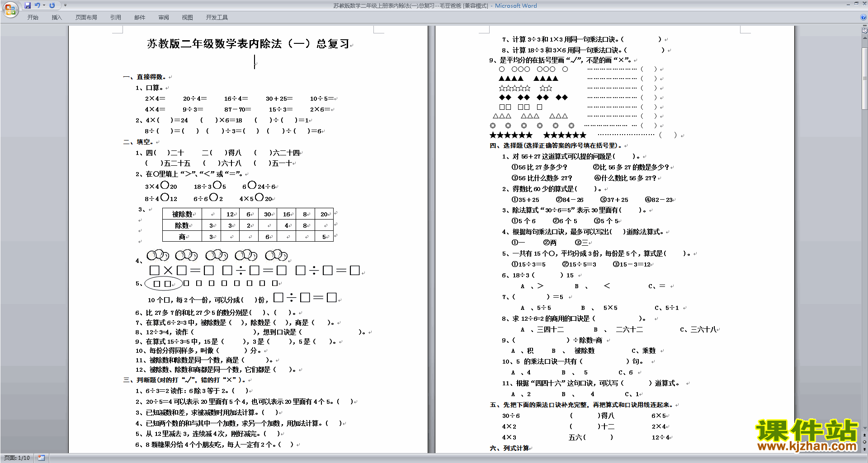This screenshot has width=868, height=463.
Task: Go to previous page button
Action: (x=864, y=435)
